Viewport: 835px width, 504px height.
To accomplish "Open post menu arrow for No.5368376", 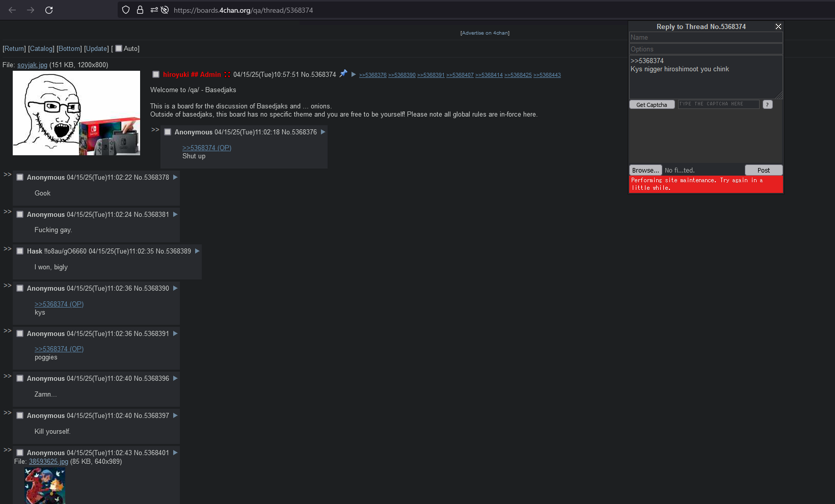I will coord(323,132).
